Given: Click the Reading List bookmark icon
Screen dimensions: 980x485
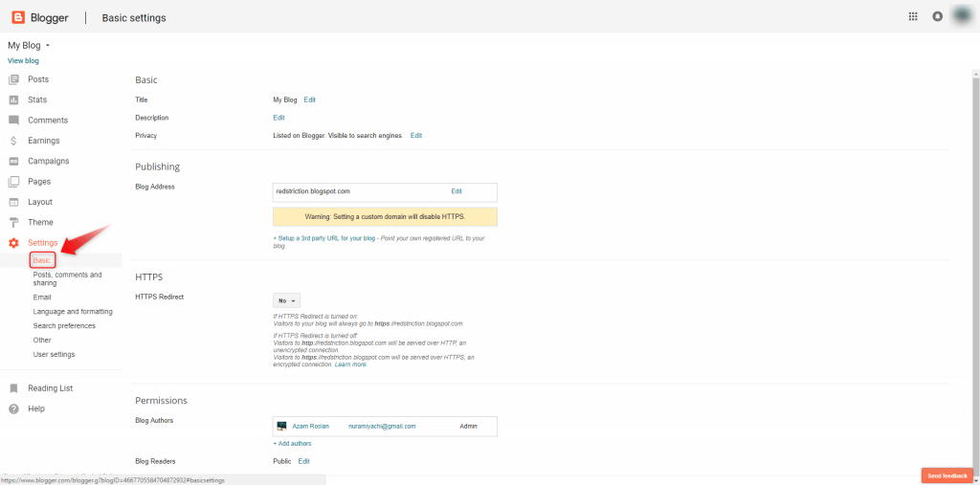Looking at the screenshot, I should tap(13, 388).
